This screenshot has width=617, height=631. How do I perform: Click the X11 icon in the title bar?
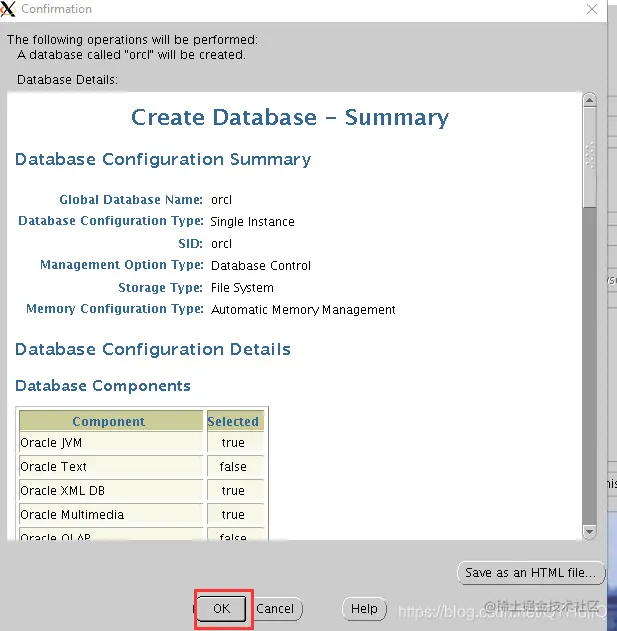8,9
